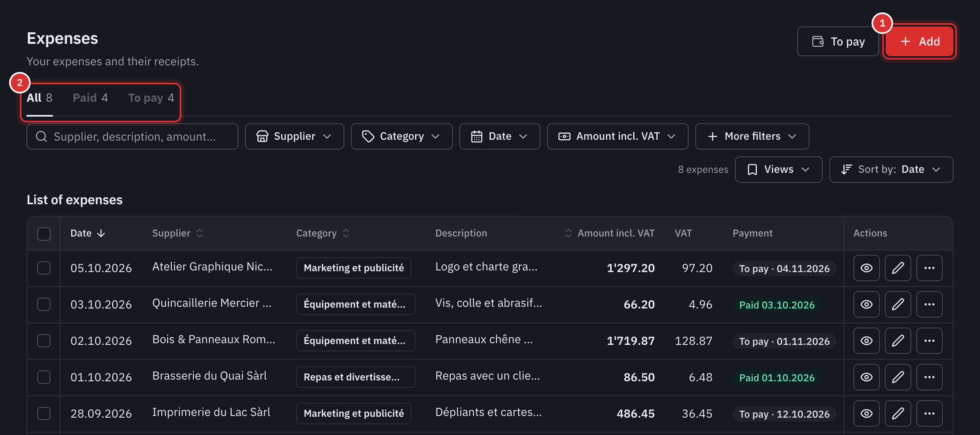Select the 01.10.2026 Brasserie row checkbox

[x=44, y=377]
